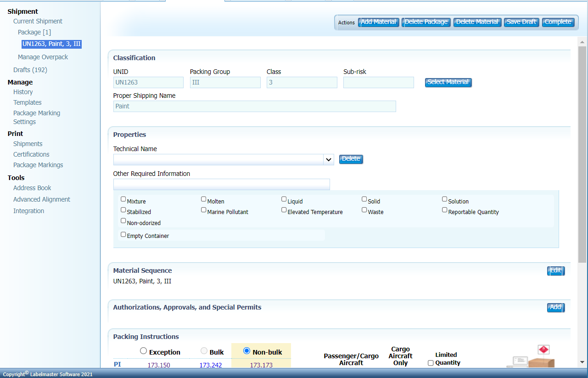
Task: Check the Limited Quantity checkbox
Action: [430, 362]
